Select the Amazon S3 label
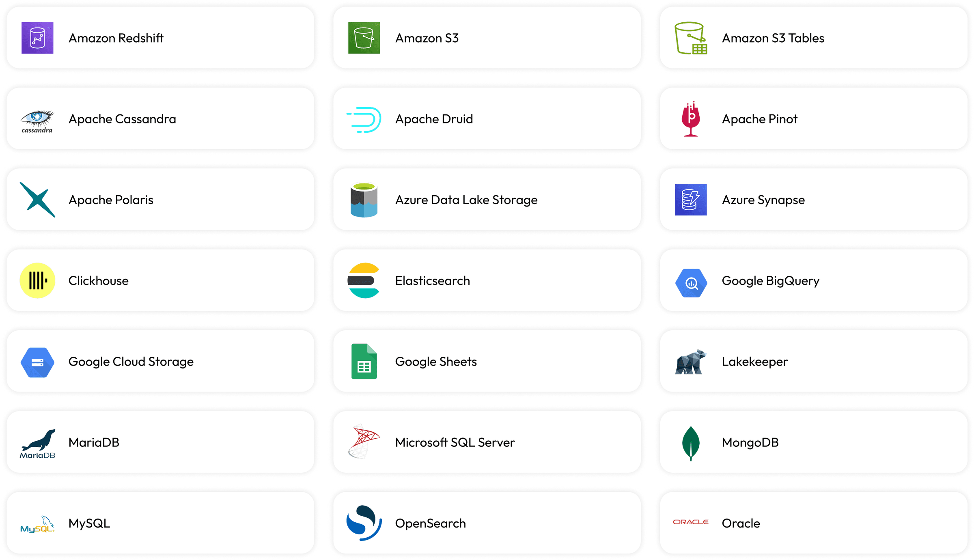Screen dimensions: 974x560 [x=427, y=38]
